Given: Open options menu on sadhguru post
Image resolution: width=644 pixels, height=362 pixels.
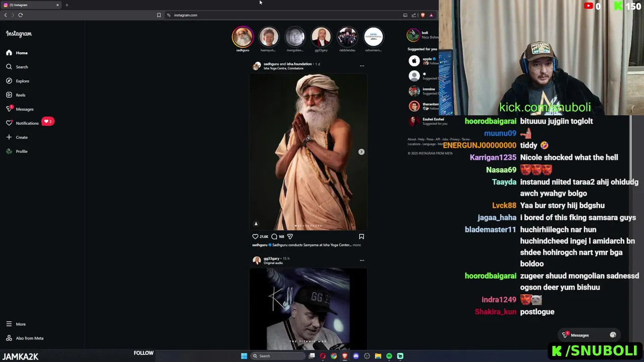Looking at the screenshot, I should 362,66.
